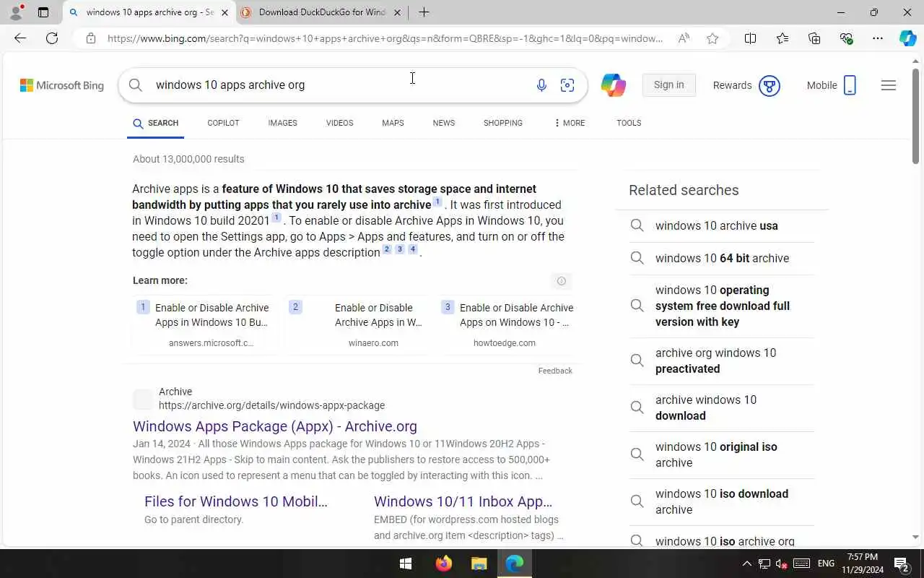Show hidden tray icons chevron
924x578 pixels.
747,564
